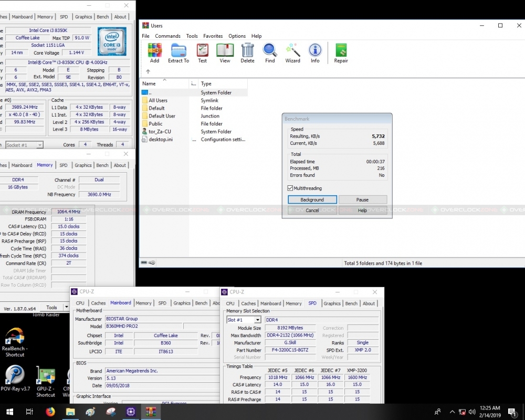This screenshot has height=420, width=525.
Task: Open the volume tray icon
Action: pyautogui.click(x=472, y=412)
